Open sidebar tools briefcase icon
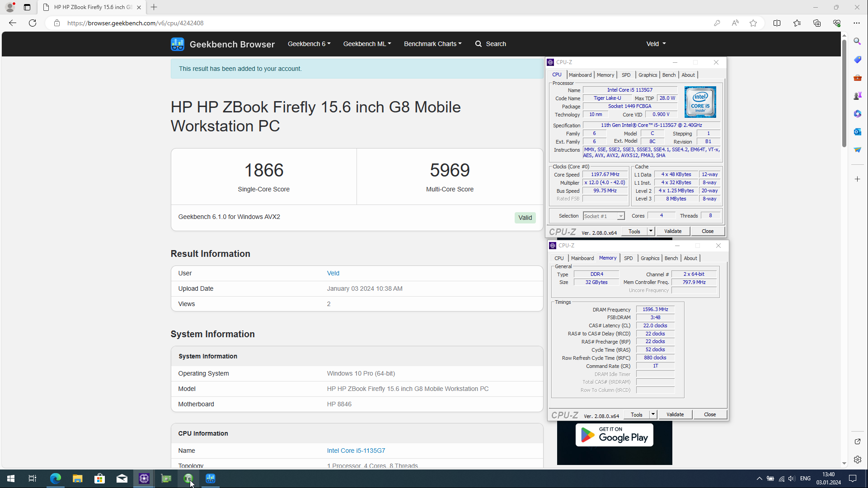 click(x=858, y=78)
